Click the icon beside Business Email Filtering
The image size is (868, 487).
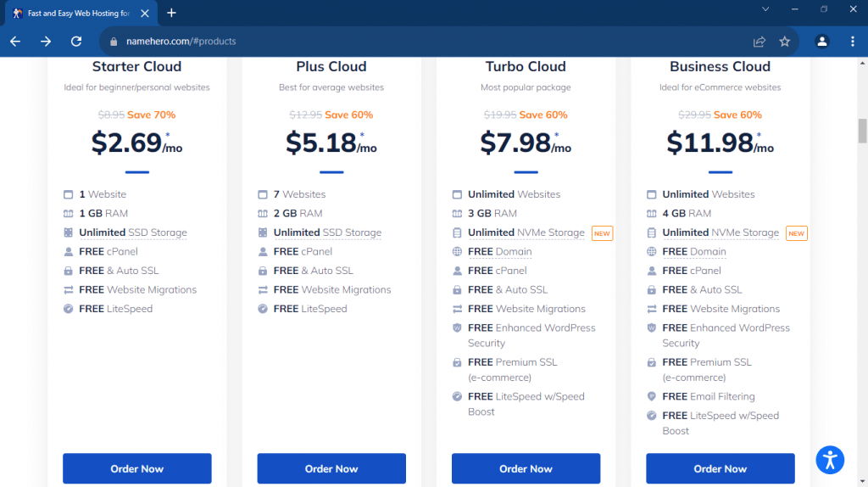tap(652, 397)
